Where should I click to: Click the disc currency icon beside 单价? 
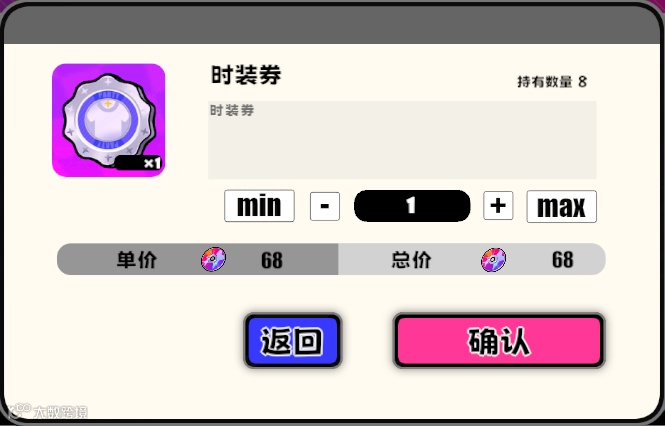(x=213, y=259)
